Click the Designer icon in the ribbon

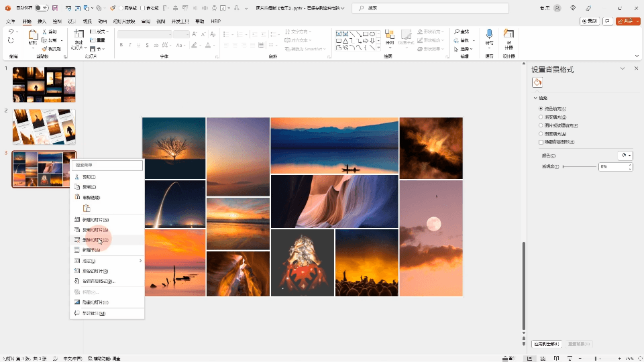click(509, 35)
